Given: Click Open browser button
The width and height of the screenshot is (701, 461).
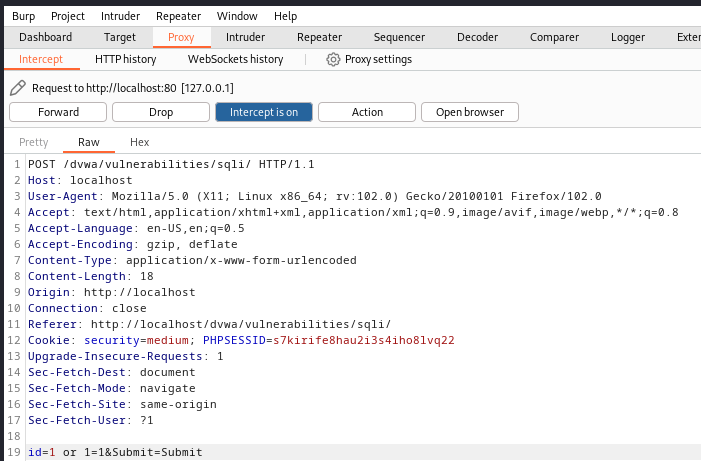Looking at the screenshot, I should click(470, 112).
